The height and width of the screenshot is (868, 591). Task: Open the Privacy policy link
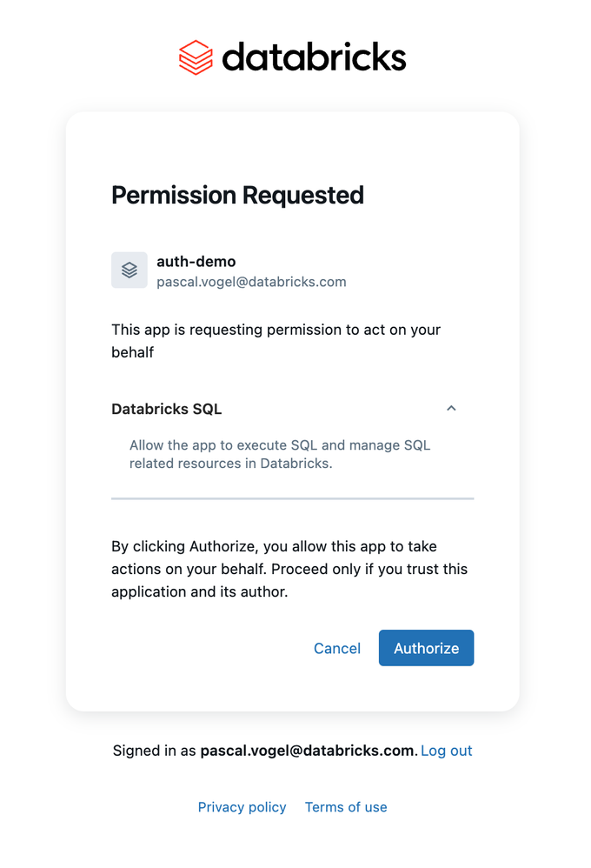[242, 807]
